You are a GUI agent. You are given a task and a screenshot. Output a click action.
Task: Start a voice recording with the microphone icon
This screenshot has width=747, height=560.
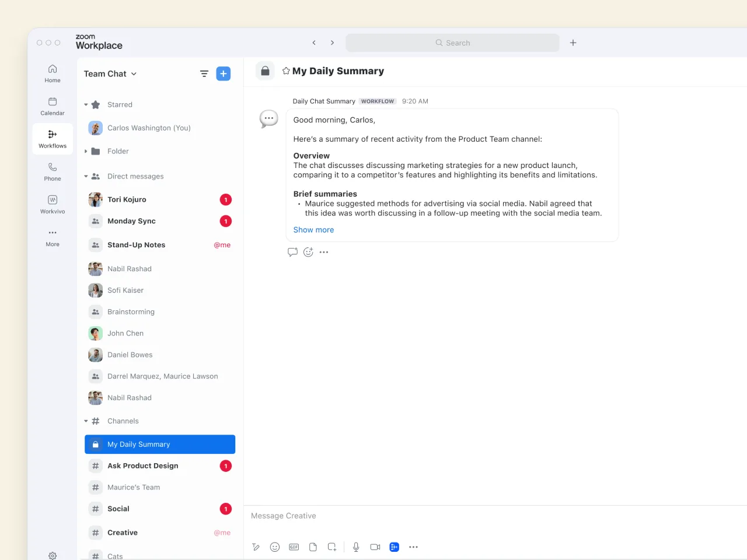pyautogui.click(x=356, y=547)
